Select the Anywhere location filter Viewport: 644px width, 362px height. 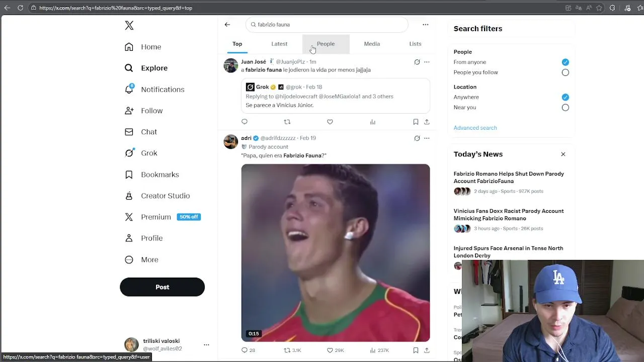(566, 97)
